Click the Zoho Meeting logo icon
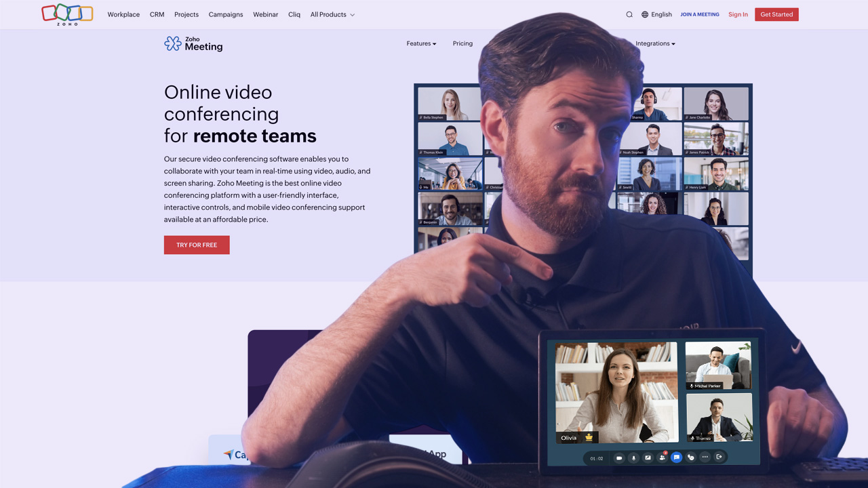The height and width of the screenshot is (488, 868). (x=173, y=44)
